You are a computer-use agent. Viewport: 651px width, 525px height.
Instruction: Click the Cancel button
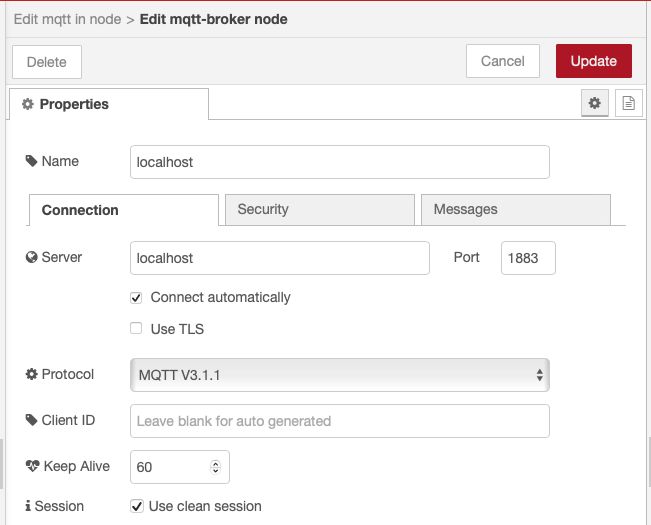click(x=503, y=61)
